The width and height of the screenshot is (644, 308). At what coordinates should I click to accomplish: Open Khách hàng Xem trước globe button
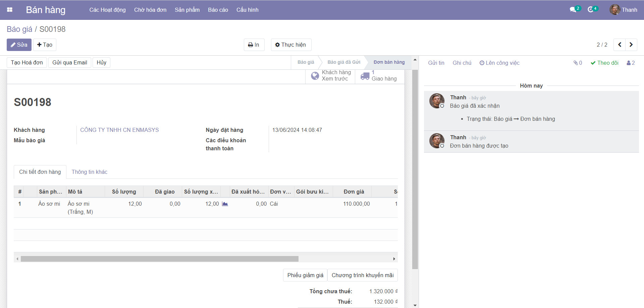click(330, 76)
